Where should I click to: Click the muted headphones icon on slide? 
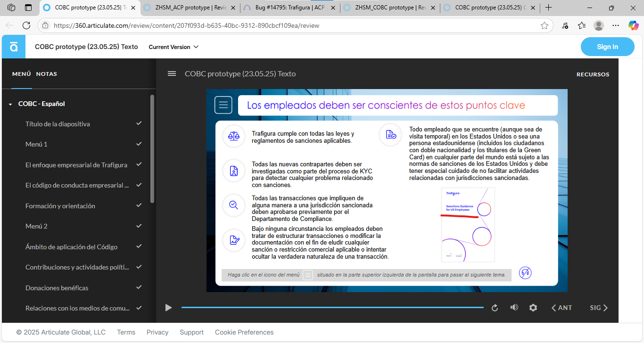tap(525, 273)
